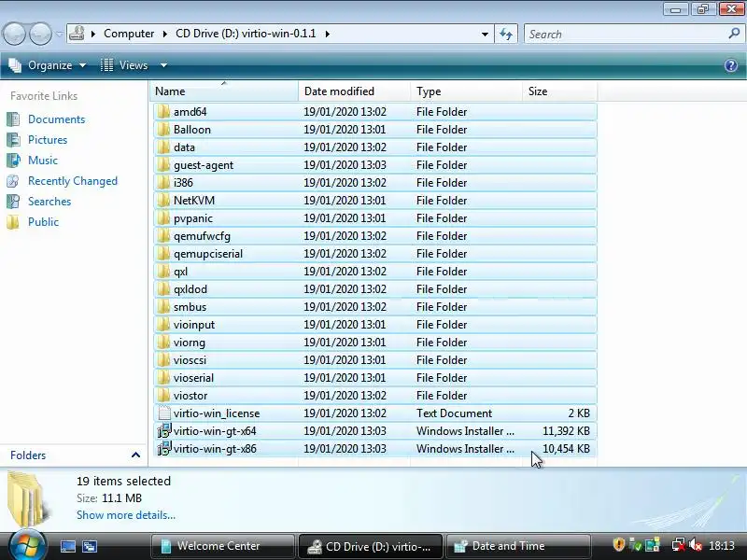The width and height of the screenshot is (747, 560).
Task: Click CD Drive (D:) virtio-win-0.1.1 breadcrumb
Action: pos(246,34)
